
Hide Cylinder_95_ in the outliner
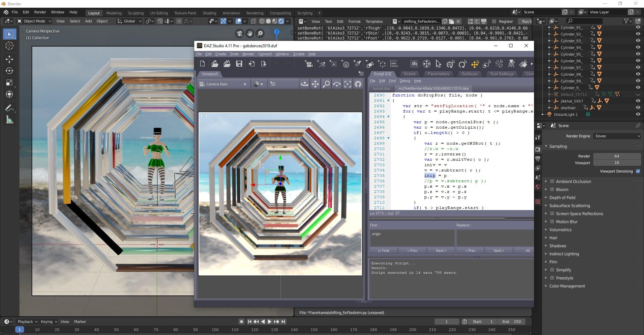click(x=638, y=54)
